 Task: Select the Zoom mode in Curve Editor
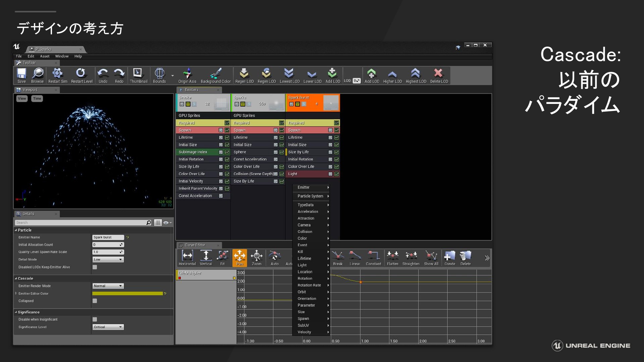[x=256, y=258]
